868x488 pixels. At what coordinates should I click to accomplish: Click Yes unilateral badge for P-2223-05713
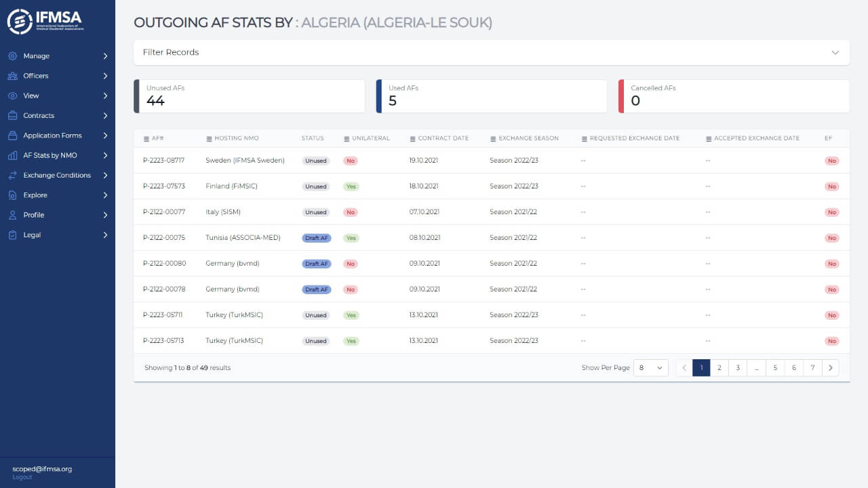click(351, 341)
